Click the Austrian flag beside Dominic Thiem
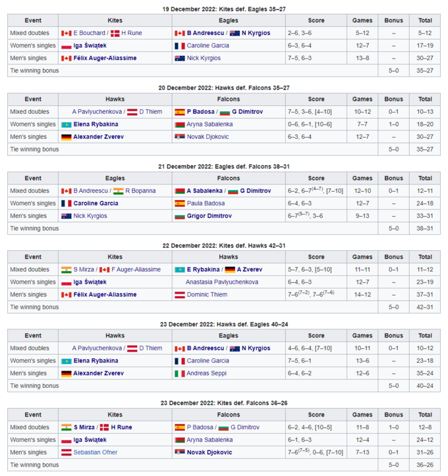The height and width of the screenshot is (476, 448). pos(179,294)
